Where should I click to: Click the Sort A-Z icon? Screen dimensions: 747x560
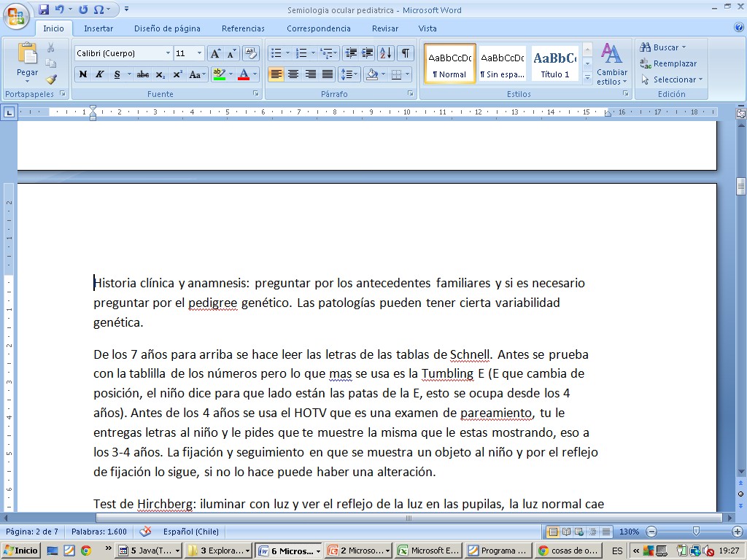pyautogui.click(x=386, y=53)
